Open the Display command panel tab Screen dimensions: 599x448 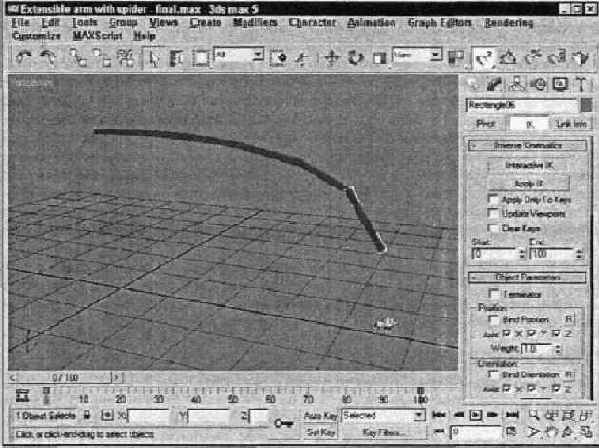coord(560,84)
